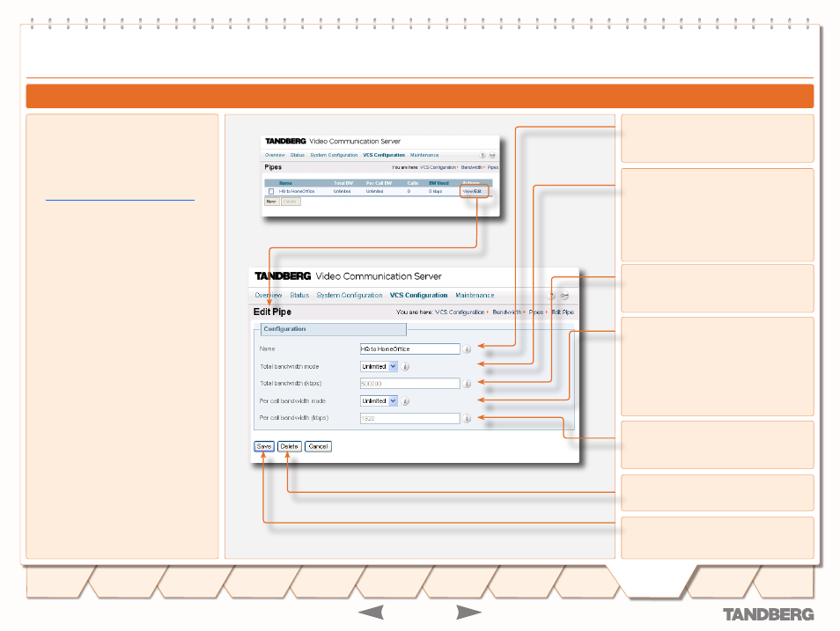Click Bandwidth breadcrumb on Edit Pipe page
The width and height of the screenshot is (840, 631).
tap(507, 312)
